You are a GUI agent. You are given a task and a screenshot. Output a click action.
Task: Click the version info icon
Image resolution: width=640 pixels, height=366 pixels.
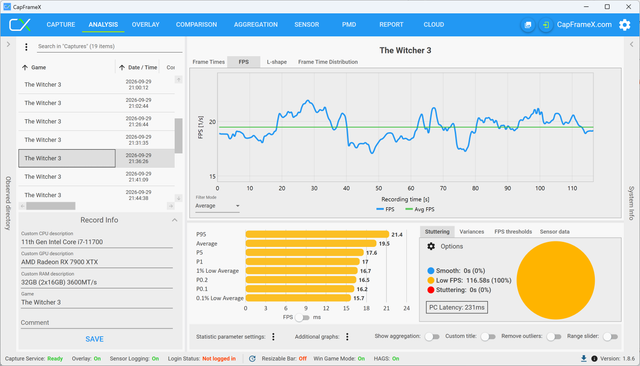coord(594,359)
